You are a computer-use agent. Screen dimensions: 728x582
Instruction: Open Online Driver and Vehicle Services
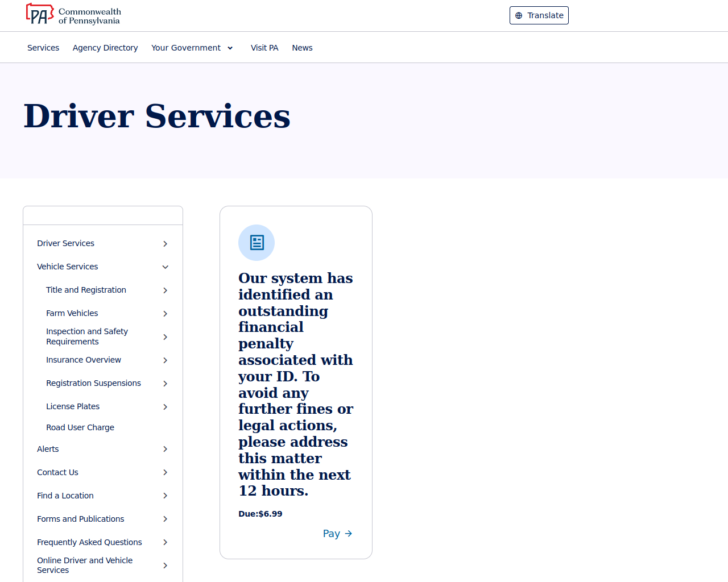tap(85, 565)
